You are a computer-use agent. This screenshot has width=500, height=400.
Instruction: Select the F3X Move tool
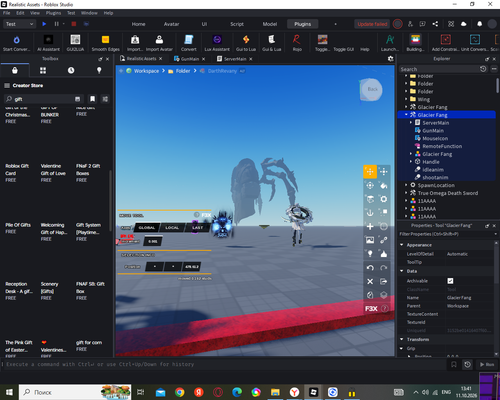(370, 172)
